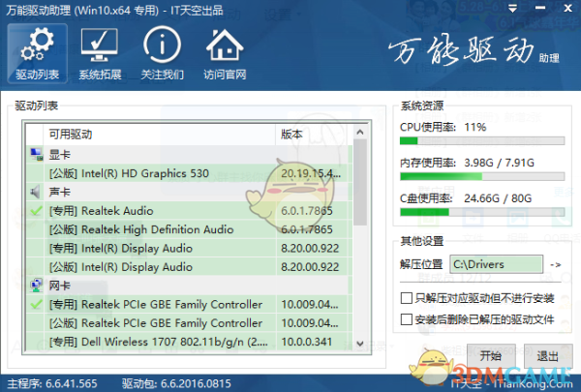
Task: Select [公版] Intel(R) Display Audio row
Action: 189,267
